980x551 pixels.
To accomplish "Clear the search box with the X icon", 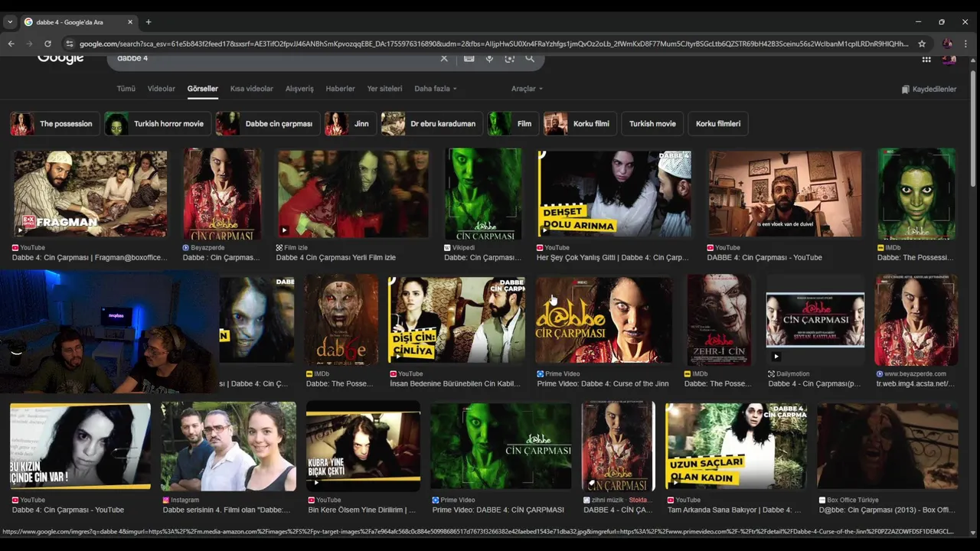I will 444,58.
